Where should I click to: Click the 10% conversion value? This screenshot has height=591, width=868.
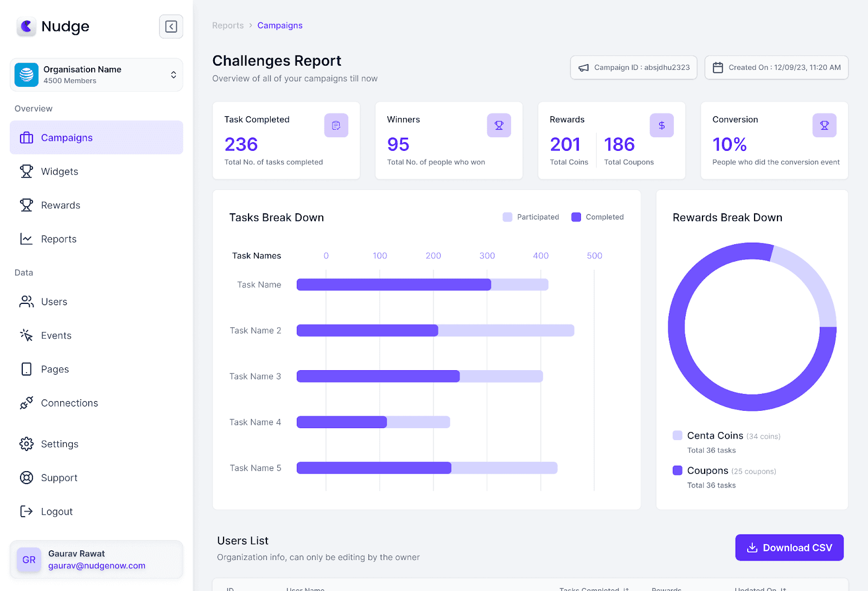point(730,144)
